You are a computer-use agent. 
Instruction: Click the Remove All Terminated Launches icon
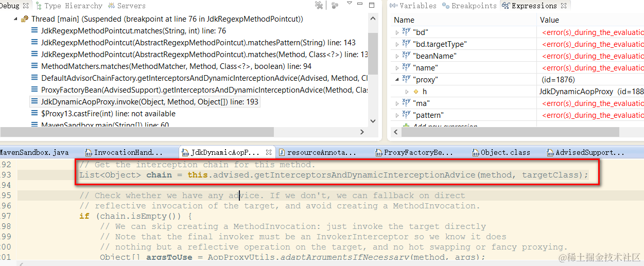319,6
